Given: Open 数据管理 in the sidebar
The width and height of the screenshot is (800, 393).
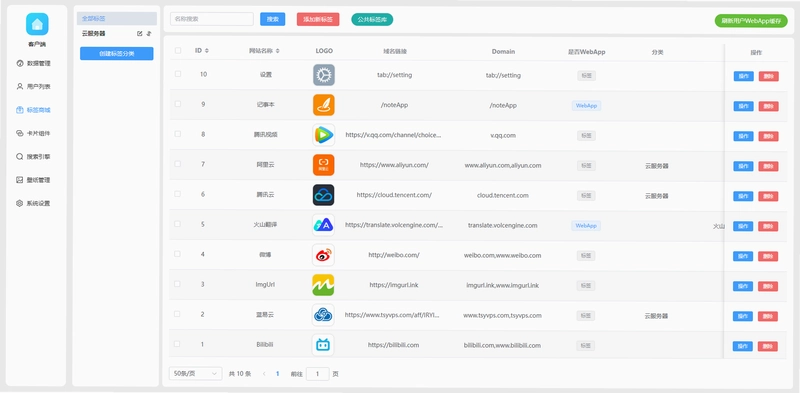Looking at the screenshot, I should (34, 63).
